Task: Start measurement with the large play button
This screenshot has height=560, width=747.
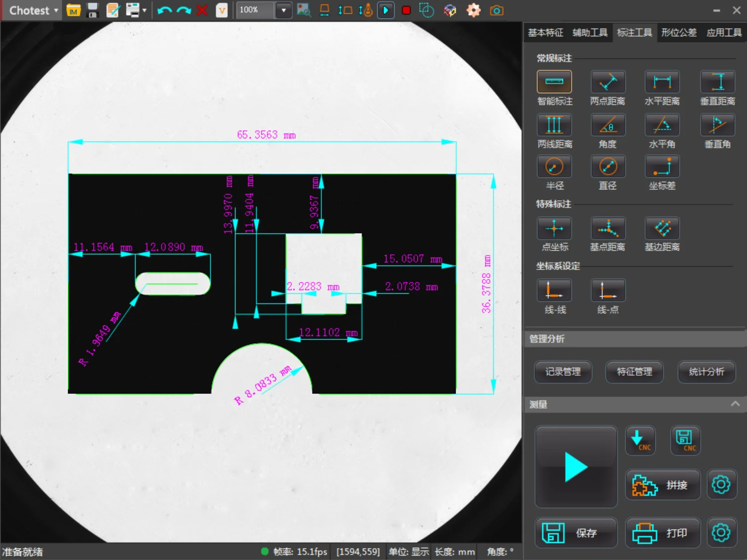Action: click(576, 467)
